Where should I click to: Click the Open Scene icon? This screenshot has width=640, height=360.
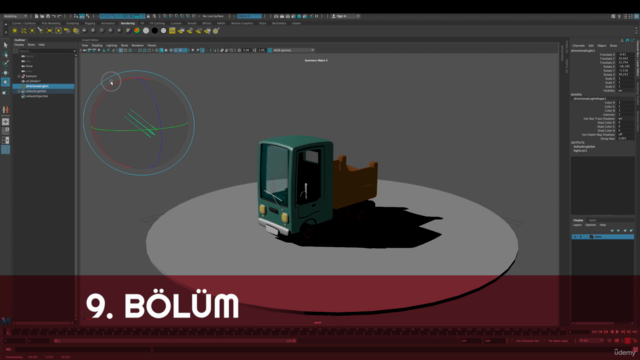click(42, 16)
